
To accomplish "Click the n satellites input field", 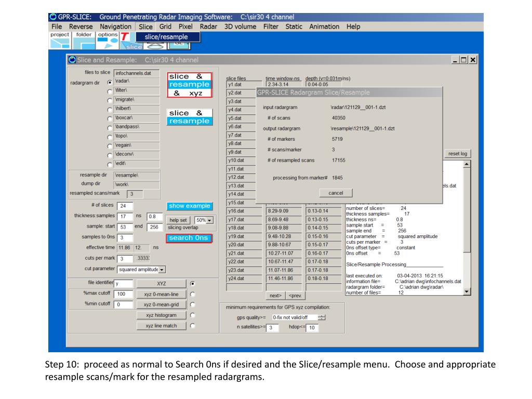I will pos(272,328).
